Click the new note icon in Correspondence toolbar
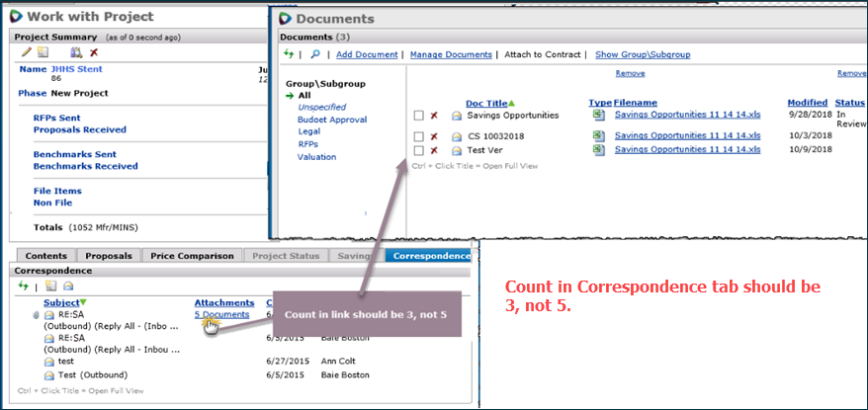Screen dimensions: 868x410 [x=49, y=286]
